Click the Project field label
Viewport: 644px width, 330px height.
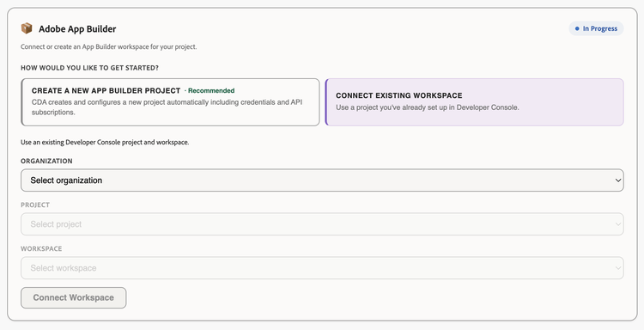coord(35,205)
